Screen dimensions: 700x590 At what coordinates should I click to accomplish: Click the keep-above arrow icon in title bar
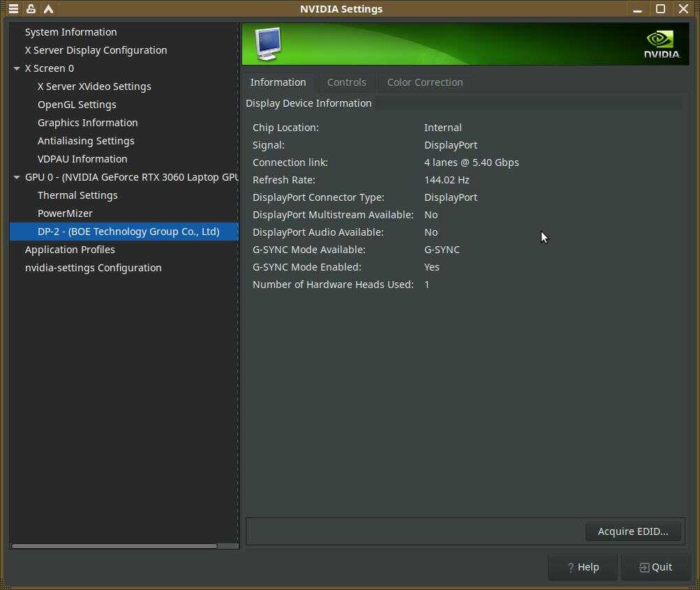click(x=48, y=8)
